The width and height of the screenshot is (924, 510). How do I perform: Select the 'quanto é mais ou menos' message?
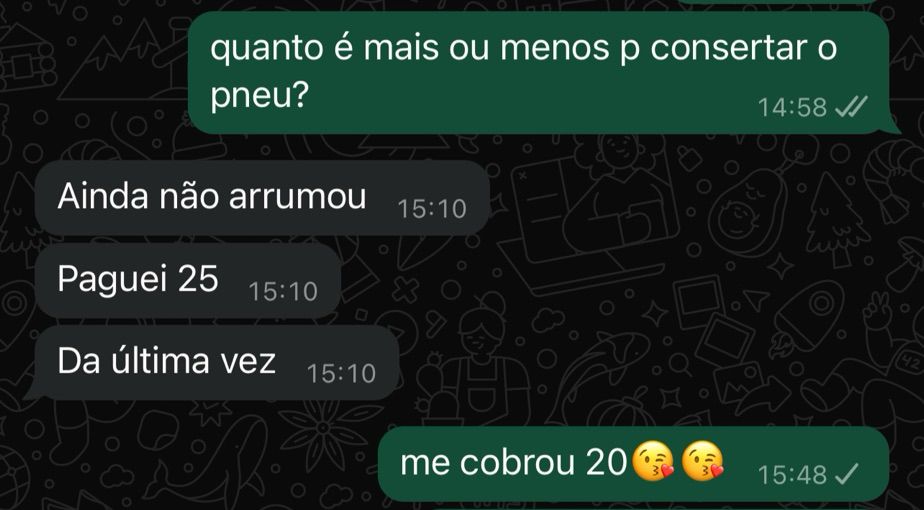click(x=542, y=72)
